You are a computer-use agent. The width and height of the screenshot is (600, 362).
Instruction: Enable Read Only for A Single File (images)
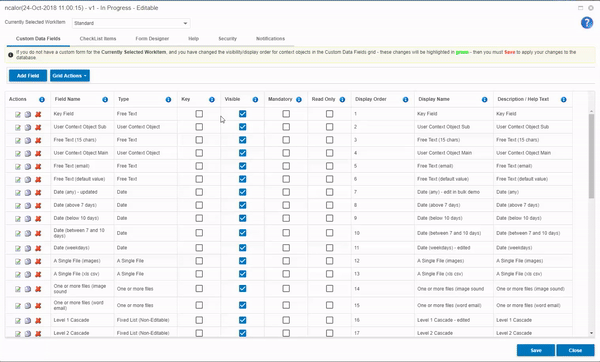coord(329,261)
